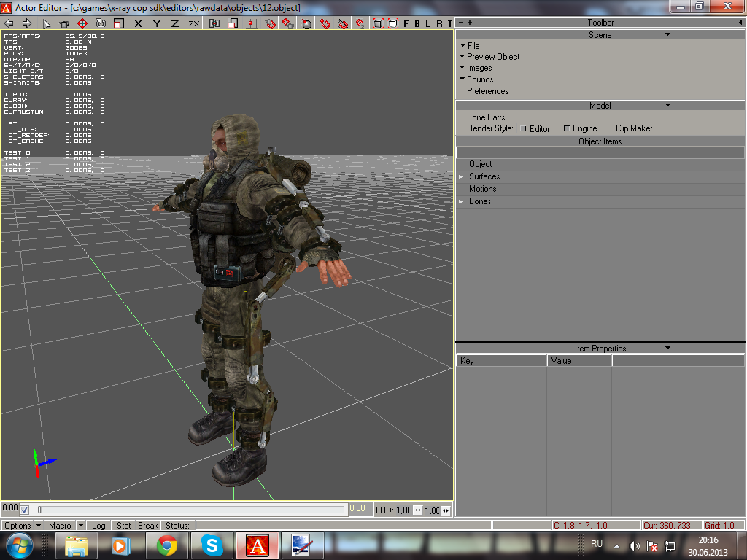The image size is (747, 560).
Task: Open Google Chrome from the taskbar
Action: [x=167, y=545]
